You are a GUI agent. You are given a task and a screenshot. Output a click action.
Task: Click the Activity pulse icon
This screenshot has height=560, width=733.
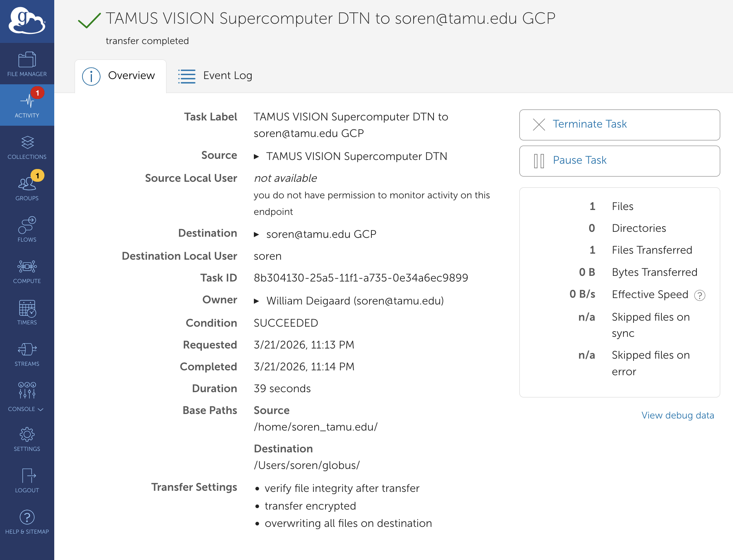coord(27,102)
